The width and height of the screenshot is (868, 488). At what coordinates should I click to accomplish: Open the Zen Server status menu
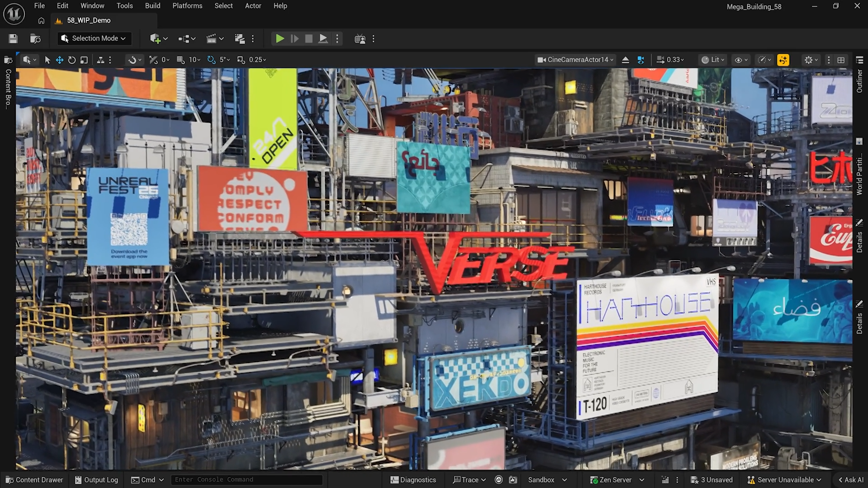(617, 480)
